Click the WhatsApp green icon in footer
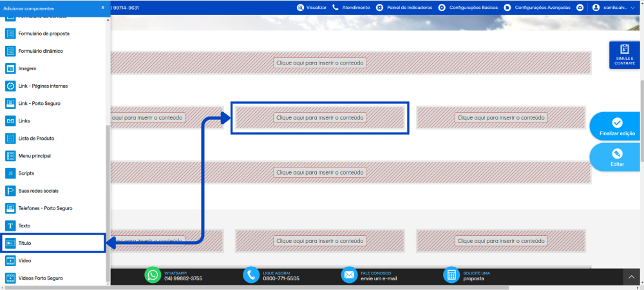Viewport: 644px width, 290px height. (153, 275)
